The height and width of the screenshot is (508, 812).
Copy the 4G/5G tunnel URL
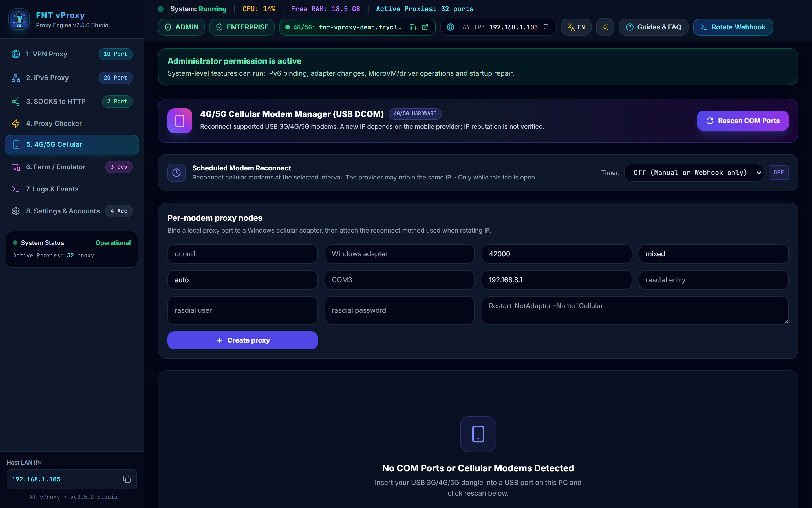(413, 27)
